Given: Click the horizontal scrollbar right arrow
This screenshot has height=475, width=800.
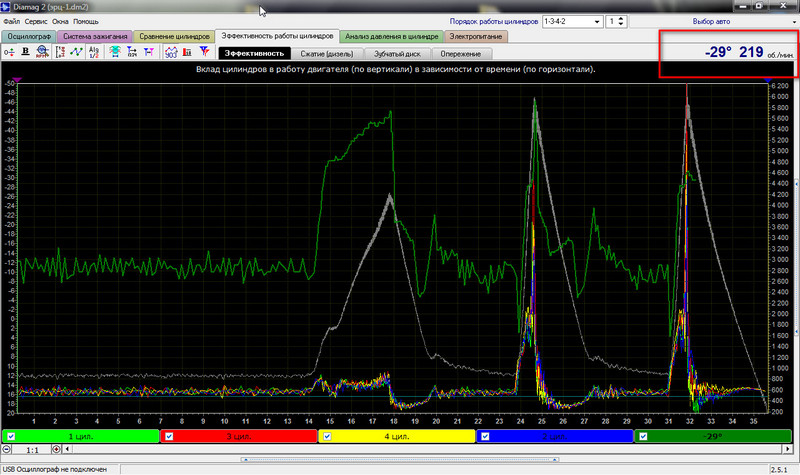Looking at the screenshot, I should point(787,449).
